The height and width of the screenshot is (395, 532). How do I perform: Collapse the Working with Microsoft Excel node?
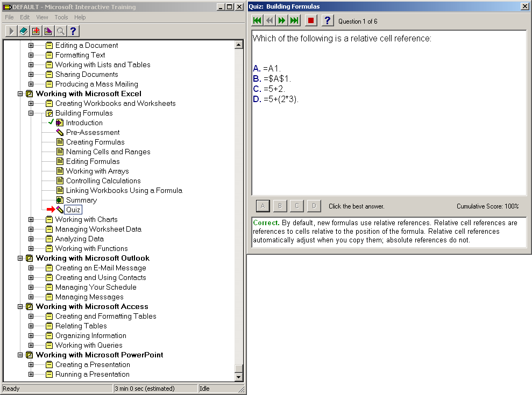(20, 94)
